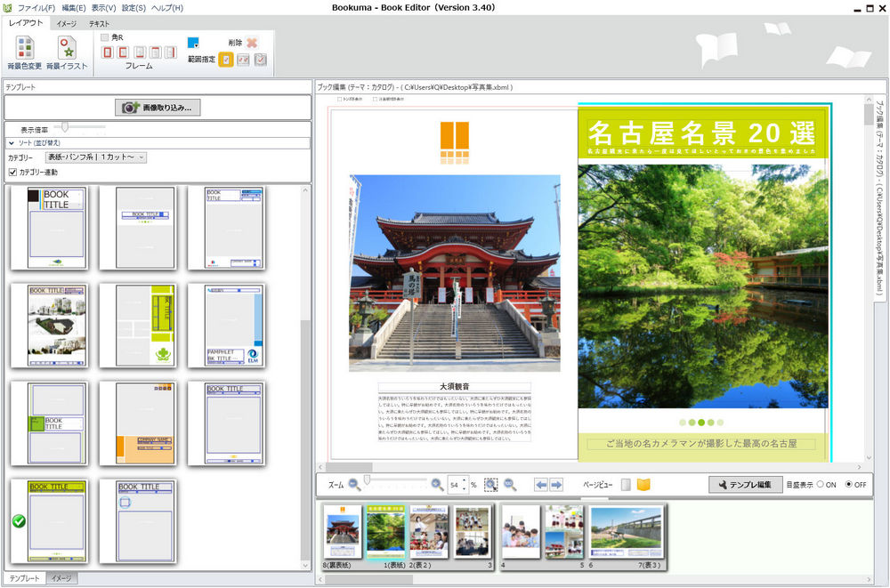Click the 背景色変更 background color icon
The height and width of the screenshot is (588, 890).
pos(24,48)
